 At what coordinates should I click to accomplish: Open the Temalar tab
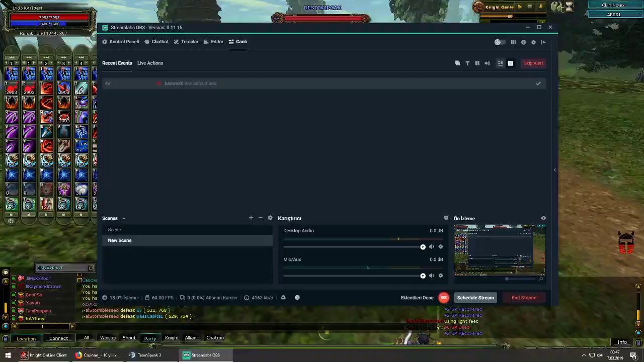186,42
